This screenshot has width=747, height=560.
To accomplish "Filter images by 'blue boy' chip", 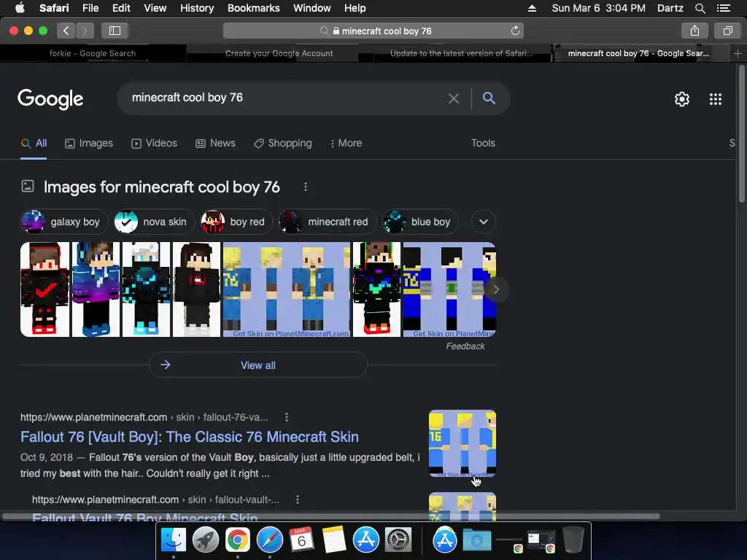I will point(420,222).
